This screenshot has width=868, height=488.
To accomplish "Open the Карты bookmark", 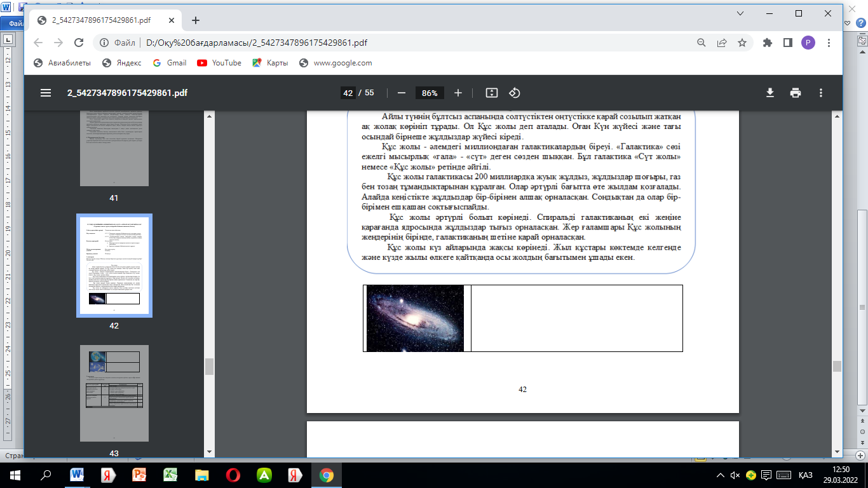I will pyautogui.click(x=270, y=63).
